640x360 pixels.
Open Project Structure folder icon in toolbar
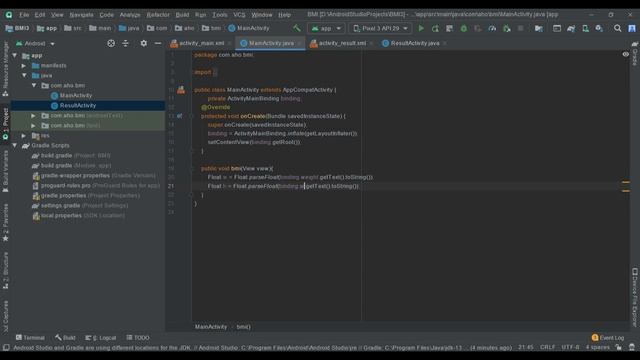(x=539, y=28)
